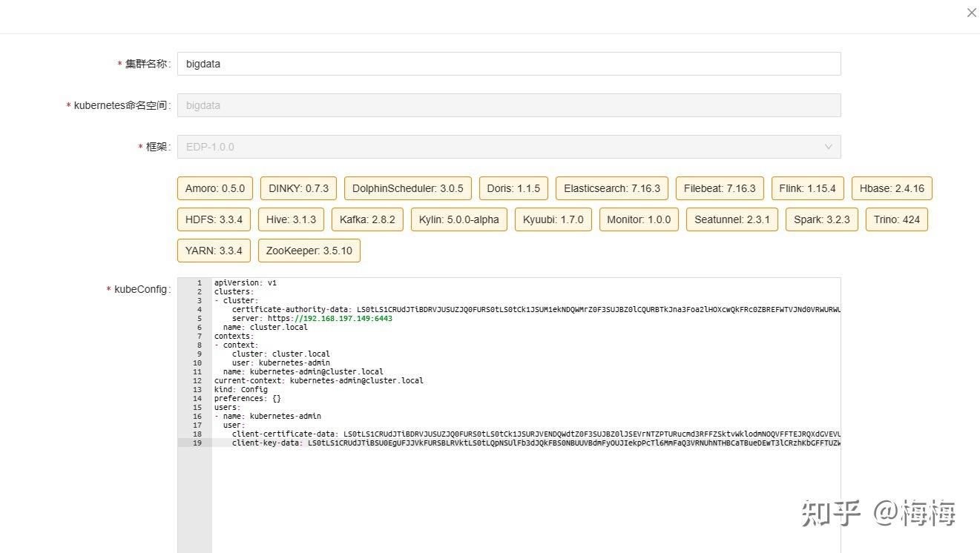Select the Amoro: 0.5.0 tag
This screenshot has width=980, height=553.
[x=215, y=188]
